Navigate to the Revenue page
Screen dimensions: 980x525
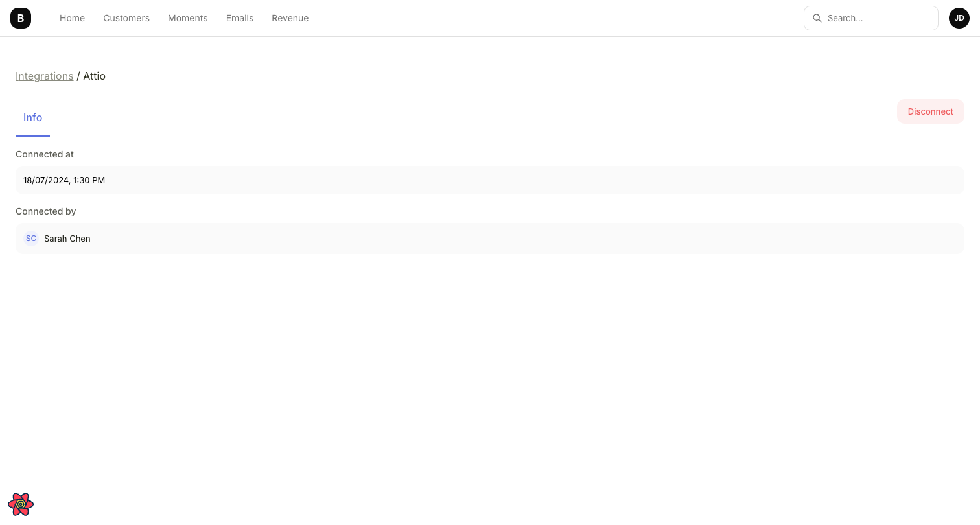coord(290,18)
